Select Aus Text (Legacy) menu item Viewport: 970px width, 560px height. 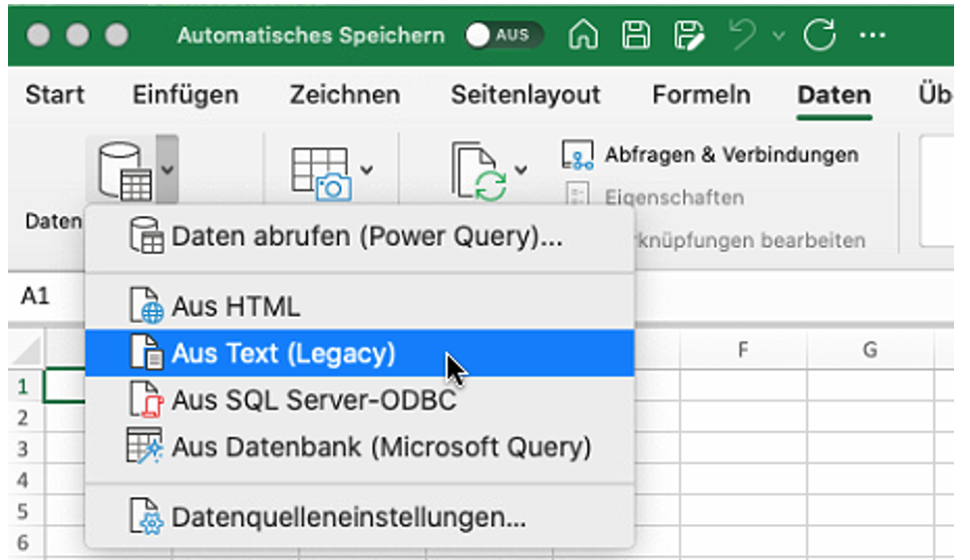(x=283, y=354)
